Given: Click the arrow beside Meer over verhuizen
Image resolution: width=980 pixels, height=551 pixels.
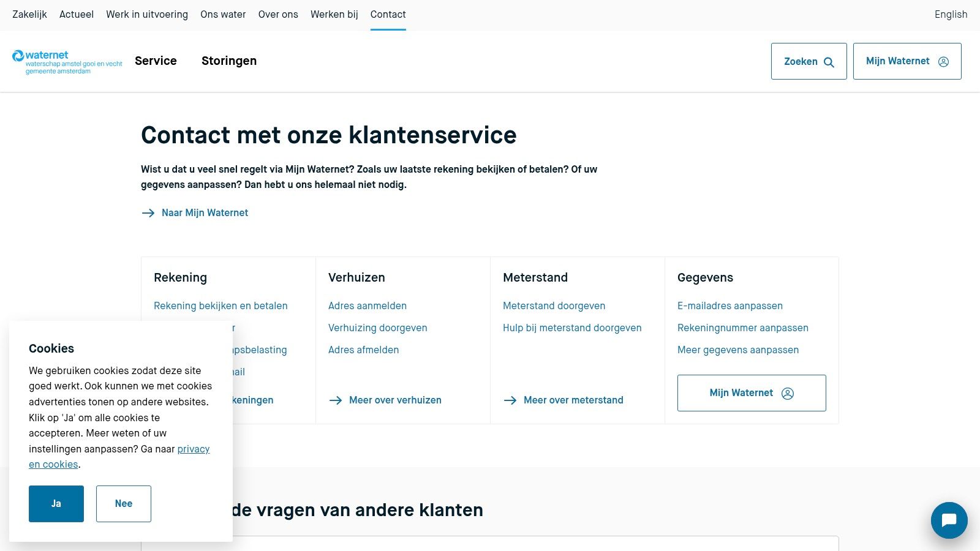Looking at the screenshot, I should tap(336, 400).
